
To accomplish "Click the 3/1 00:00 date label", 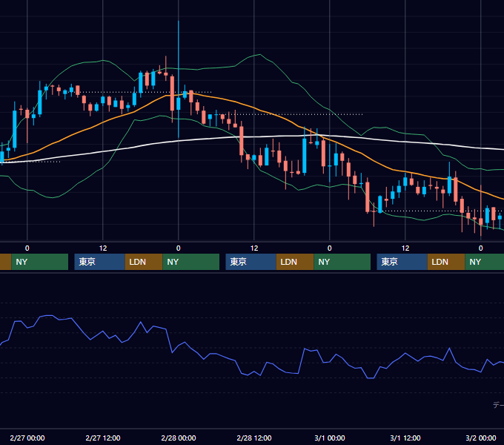I will click(330, 438).
